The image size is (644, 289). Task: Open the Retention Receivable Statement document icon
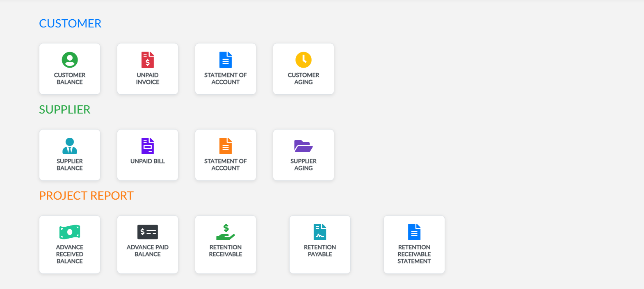[414, 232]
